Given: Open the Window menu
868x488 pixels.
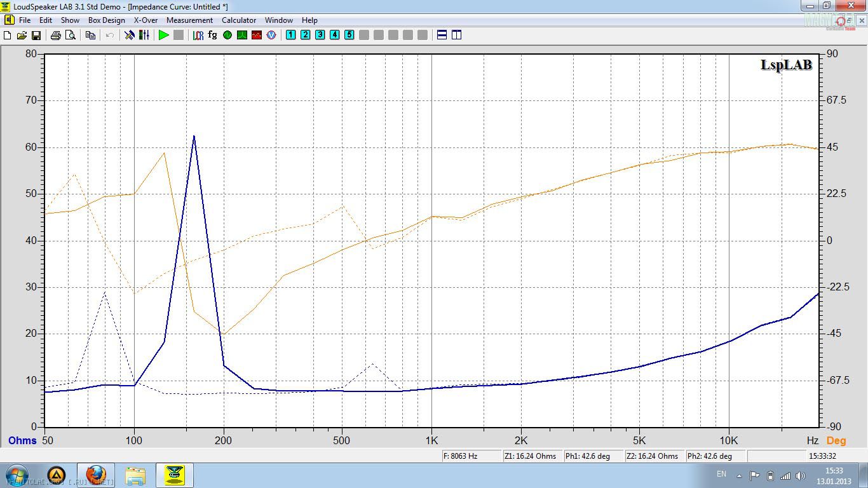Looking at the screenshot, I should pos(279,20).
